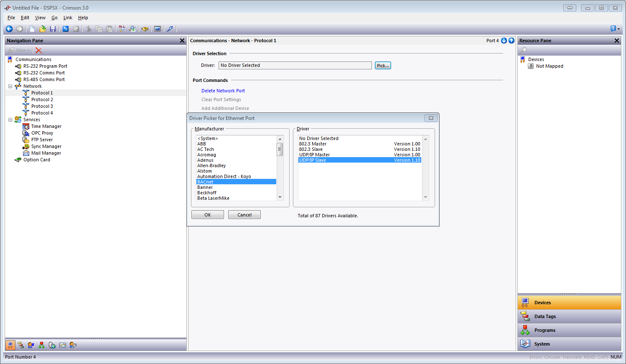Viewport: 626px width, 364px height.
Task: Open the Link menu
Action: coord(68,18)
